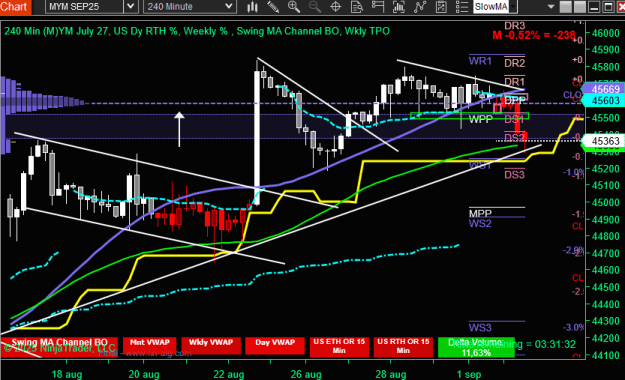Click the green Delta Volume 11,63% button

(476, 347)
